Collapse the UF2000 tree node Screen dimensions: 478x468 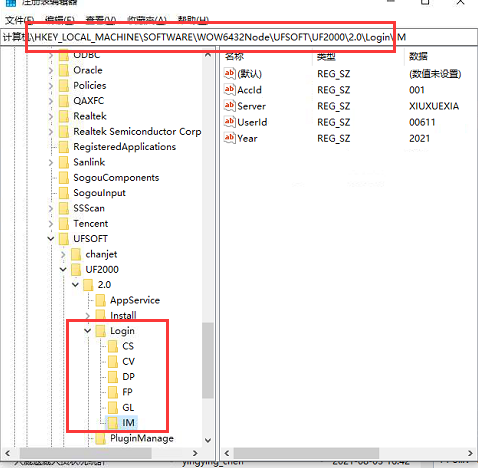click(x=63, y=269)
